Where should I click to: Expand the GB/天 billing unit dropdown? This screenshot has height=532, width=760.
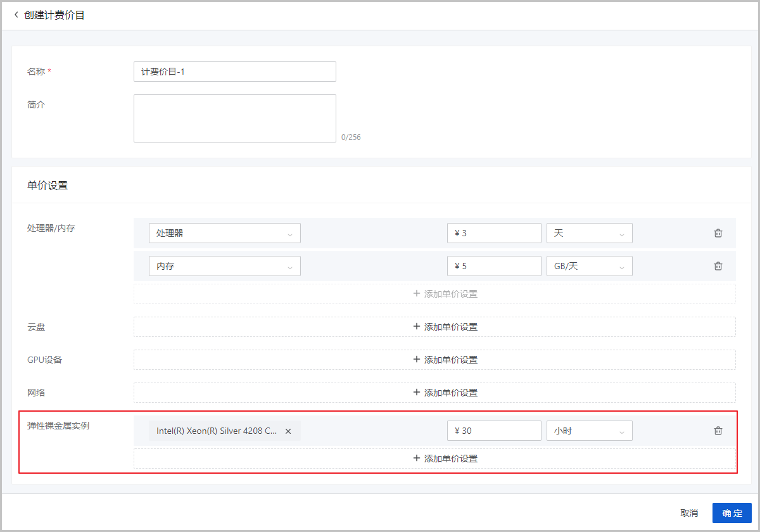click(x=589, y=266)
